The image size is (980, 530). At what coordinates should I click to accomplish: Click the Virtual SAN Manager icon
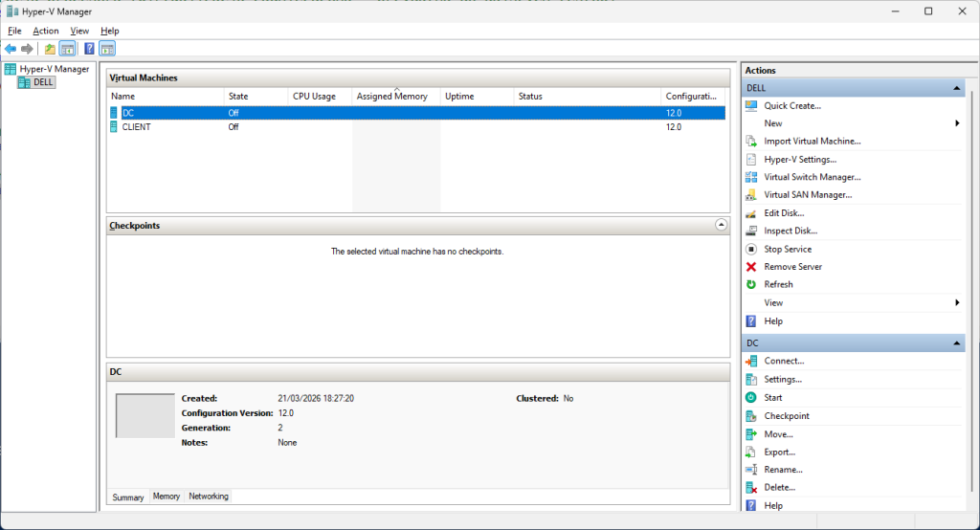tap(751, 195)
